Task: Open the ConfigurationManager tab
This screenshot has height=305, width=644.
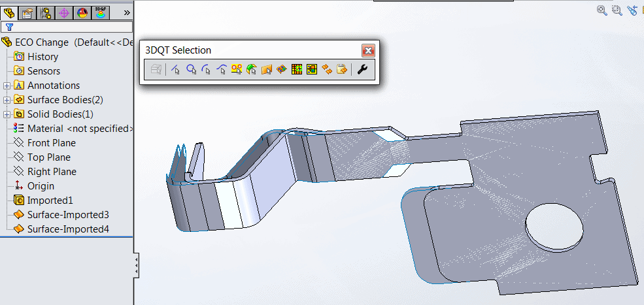Action: click(x=46, y=12)
